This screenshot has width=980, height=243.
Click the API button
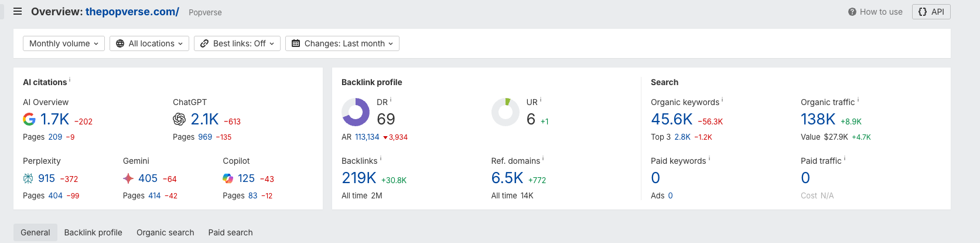click(x=931, y=12)
